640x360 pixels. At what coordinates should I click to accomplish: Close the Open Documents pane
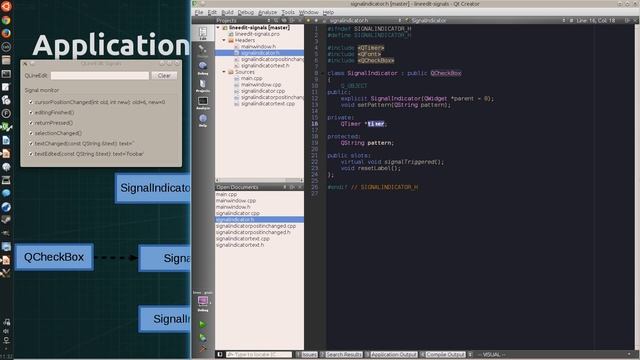[300, 187]
